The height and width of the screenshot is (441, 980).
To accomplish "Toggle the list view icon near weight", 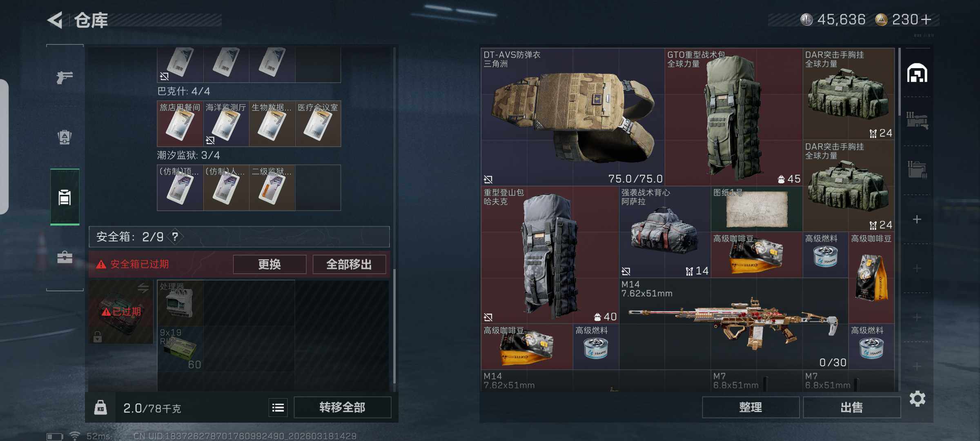I will [278, 408].
